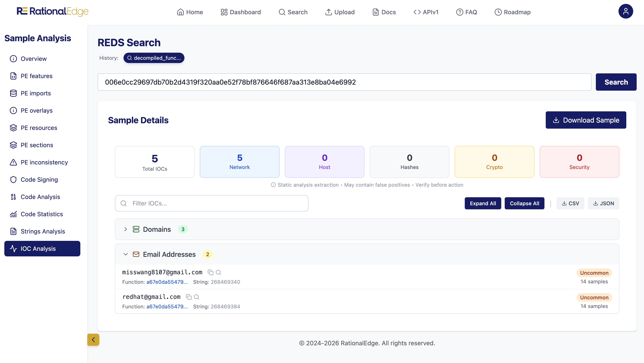
Task: Go to PE imports in sidebar
Action: coord(35,93)
